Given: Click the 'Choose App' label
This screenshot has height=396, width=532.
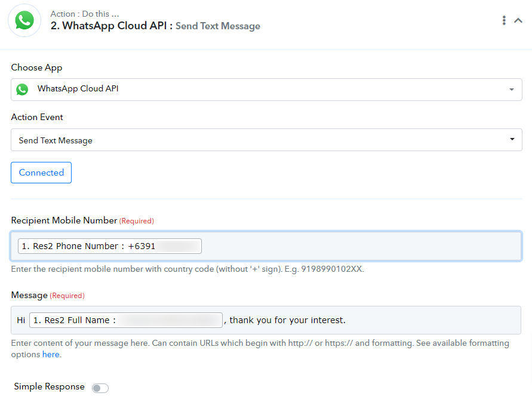Looking at the screenshot, I should (x=36, y=67).
